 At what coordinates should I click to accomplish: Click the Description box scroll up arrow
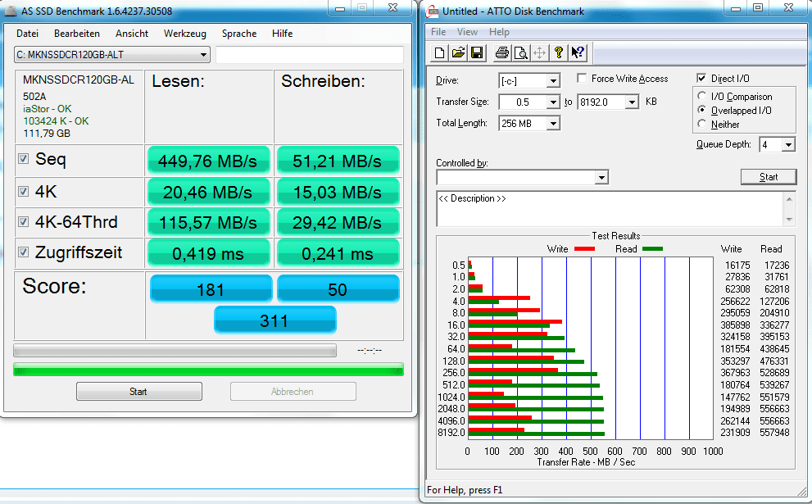789,199
